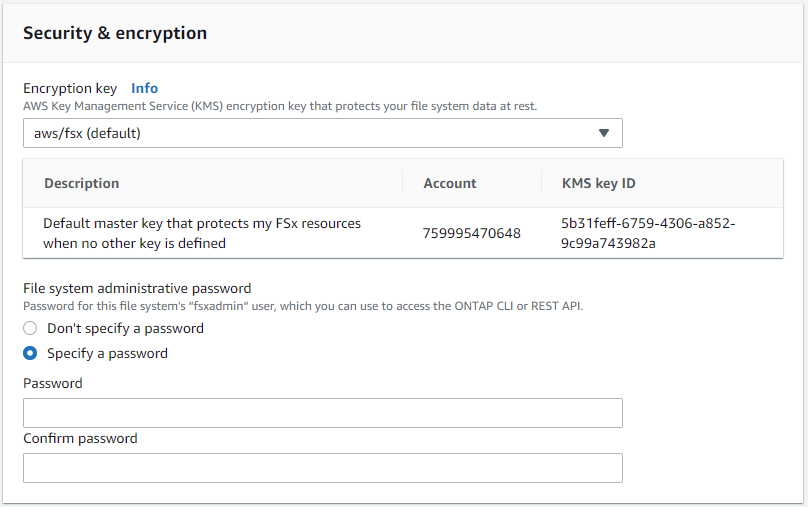Click the Security & encryption section heading
Image resolution: width=808 pixels, height=507 pixels.
tap(115, 33)
